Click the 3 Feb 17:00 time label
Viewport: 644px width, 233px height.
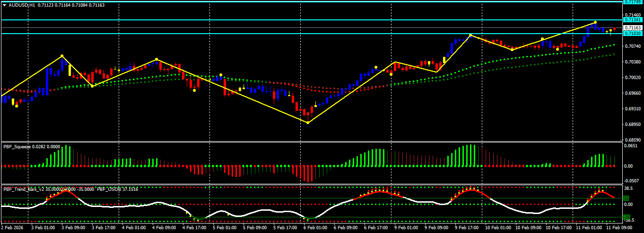coord(104,228)
